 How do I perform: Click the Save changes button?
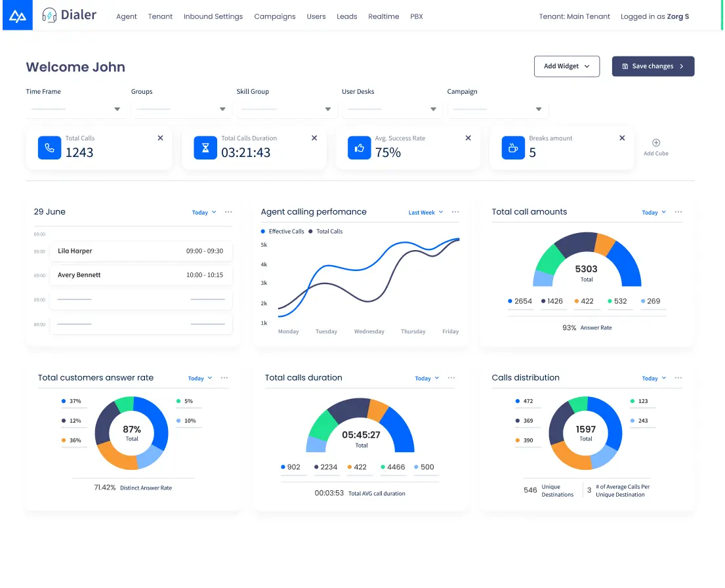coord(653,66)
